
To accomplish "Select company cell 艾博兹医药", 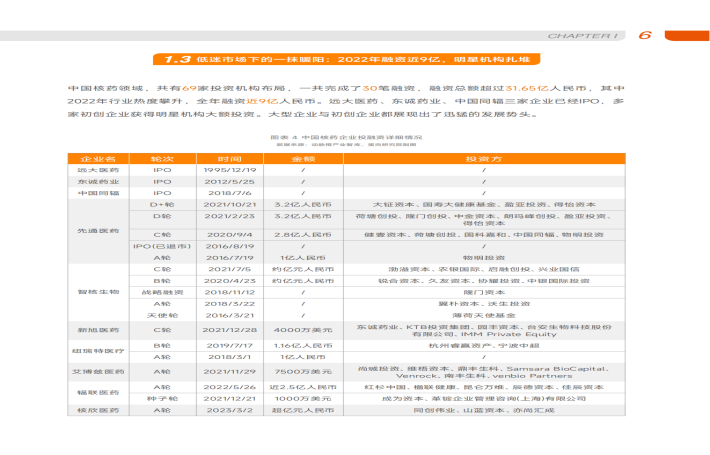I will [x=98, y=372].
